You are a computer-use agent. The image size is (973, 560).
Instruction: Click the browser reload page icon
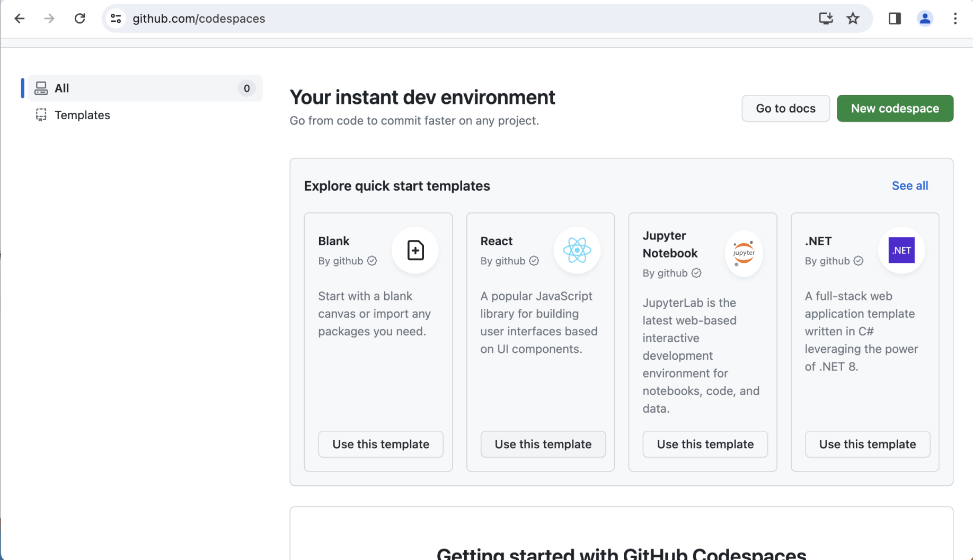click(x=79, y=19)
